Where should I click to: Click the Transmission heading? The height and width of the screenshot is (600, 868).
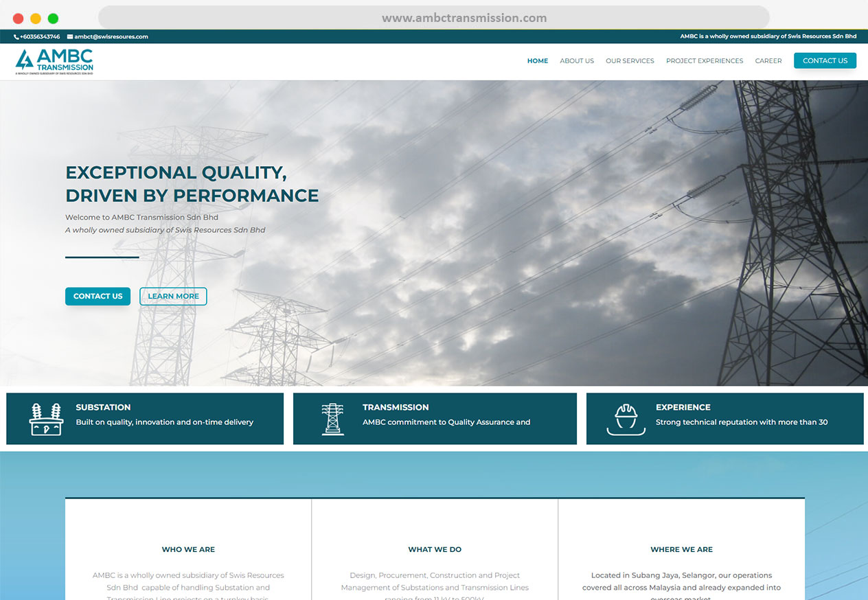396,407
